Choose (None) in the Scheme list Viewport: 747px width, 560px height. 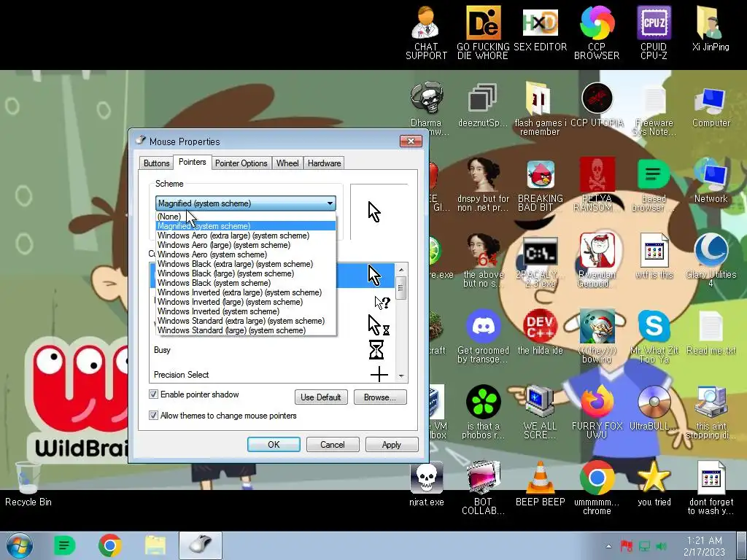pos(246,216)
